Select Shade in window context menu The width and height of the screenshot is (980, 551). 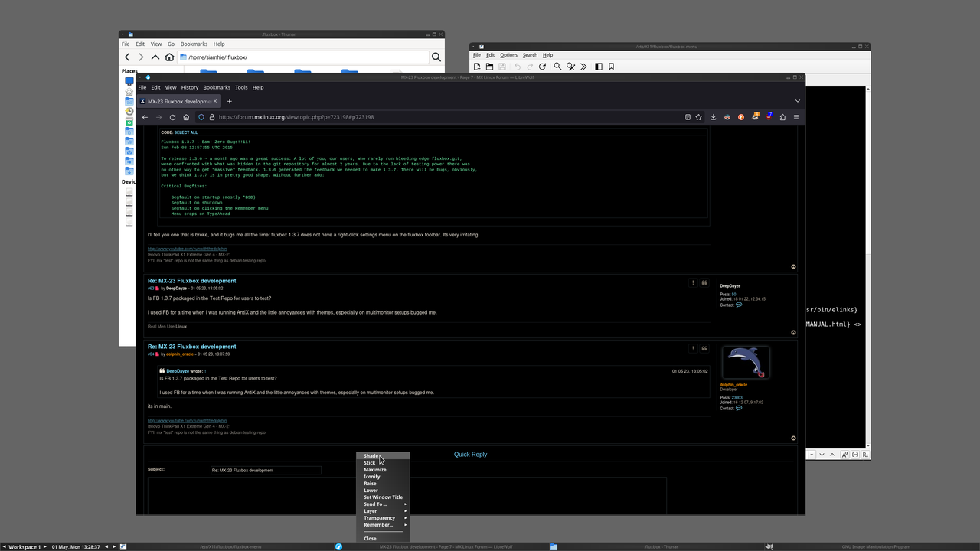coord(384,456)
